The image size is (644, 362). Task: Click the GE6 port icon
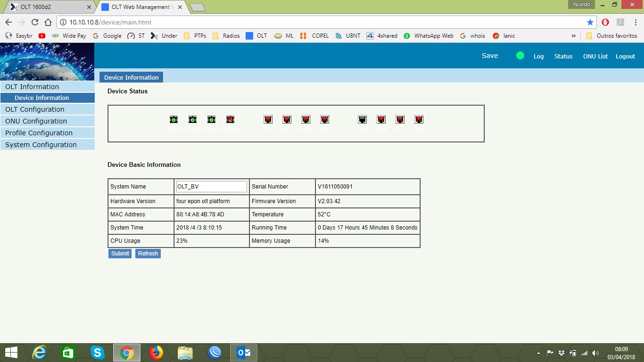(381, 119)
